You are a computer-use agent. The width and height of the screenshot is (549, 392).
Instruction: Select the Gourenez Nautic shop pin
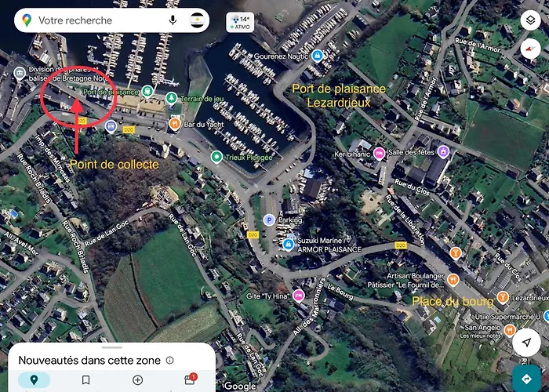click(x=317, y=56)
